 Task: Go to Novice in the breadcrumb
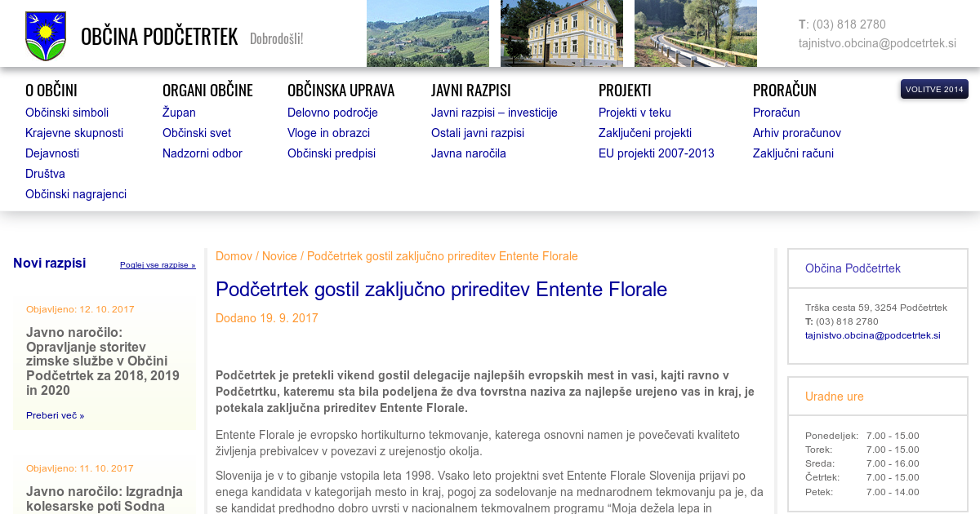pyautogui.click(x=279, y=256)
